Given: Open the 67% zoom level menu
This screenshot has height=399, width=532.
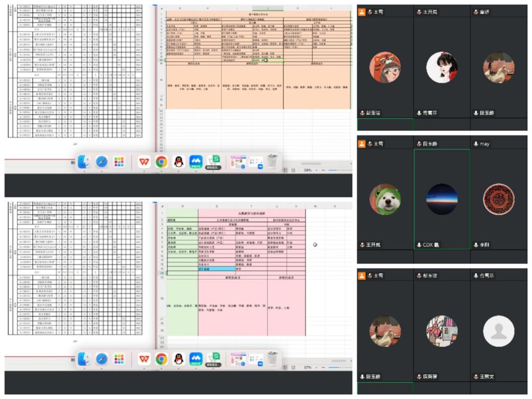Looking at the screenshot, I should click(308, 367).
